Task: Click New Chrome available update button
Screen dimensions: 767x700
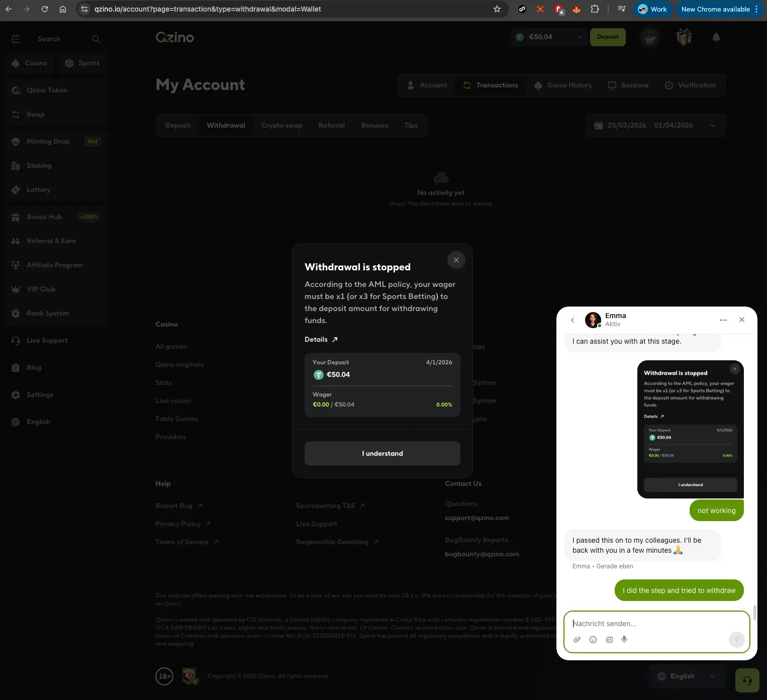Action: [x=720, y=9]
